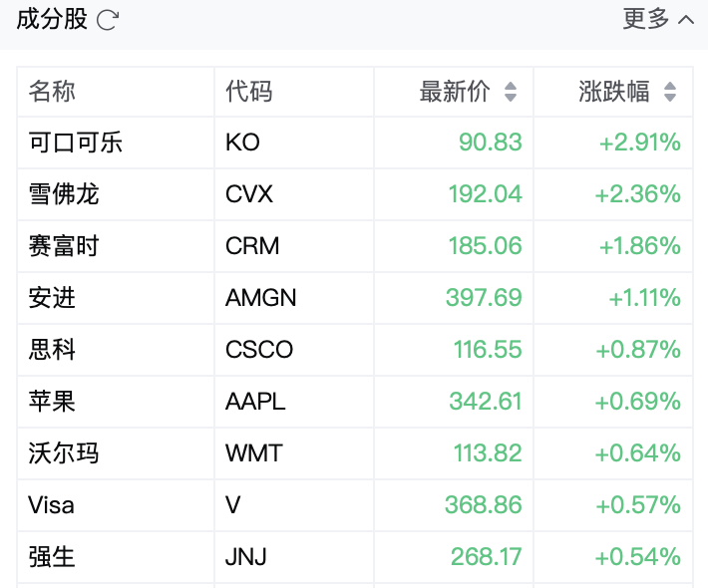
Task: Click the 代码 column header
Action: tap(248, 92)
